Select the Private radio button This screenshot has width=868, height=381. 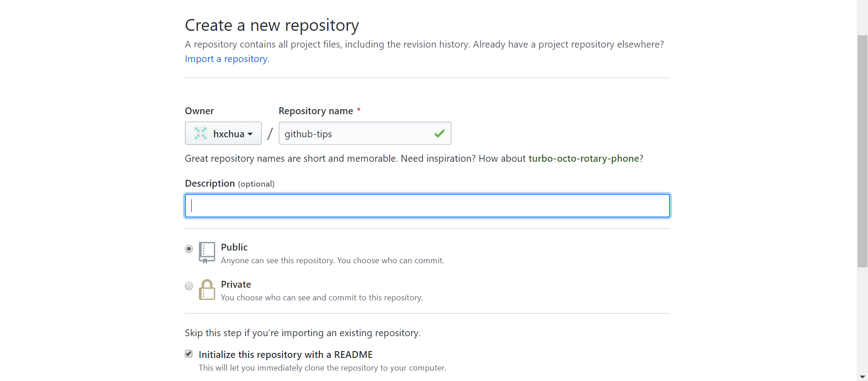(x=189, y=286)
